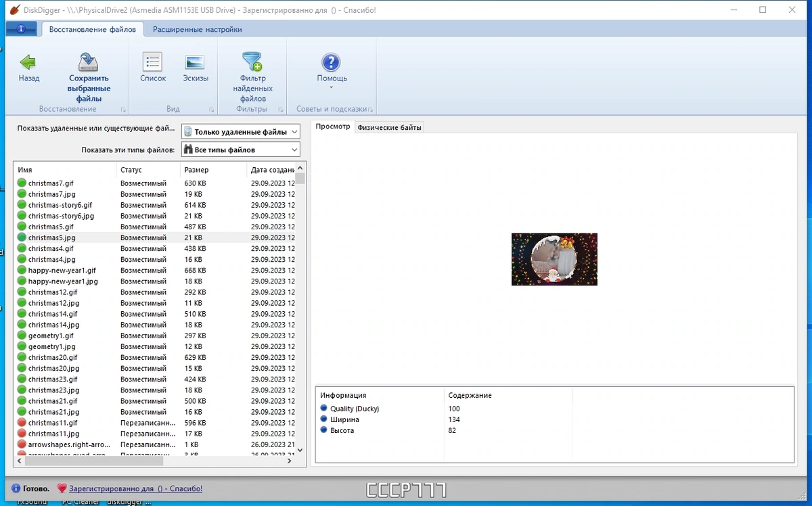This screenshot has width=812, height=506.
Task: Switch to Расширенные настройки tab
Action: 197,29
